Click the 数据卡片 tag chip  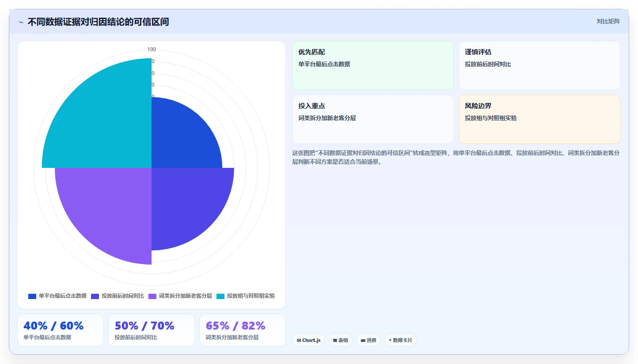point(400,340)
